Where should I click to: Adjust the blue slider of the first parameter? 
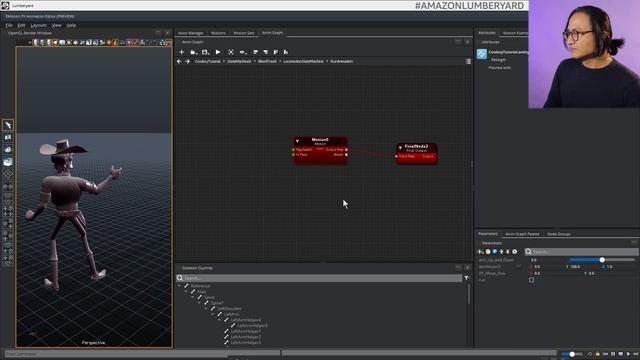click(x=602, y=260)
